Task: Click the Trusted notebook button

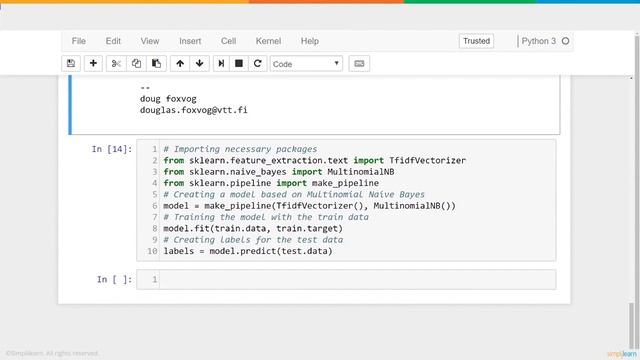Action: pyautogui.click(x=476, y=41)
